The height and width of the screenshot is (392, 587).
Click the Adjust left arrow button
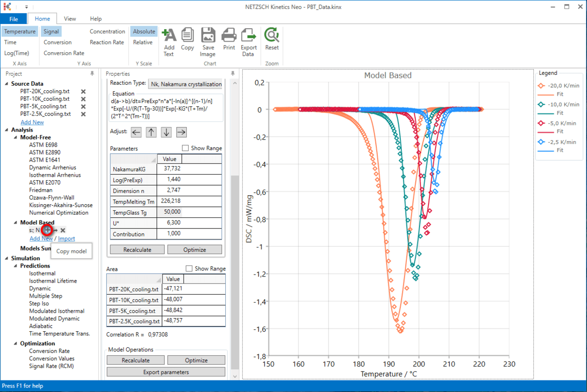(x=136, y=132)
